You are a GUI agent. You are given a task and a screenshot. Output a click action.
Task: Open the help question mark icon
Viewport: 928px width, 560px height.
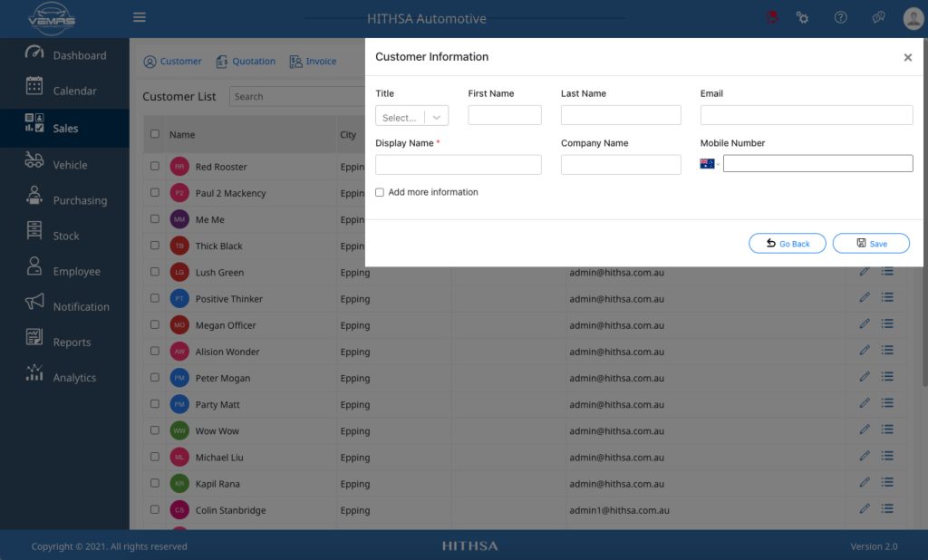point(840,17)
